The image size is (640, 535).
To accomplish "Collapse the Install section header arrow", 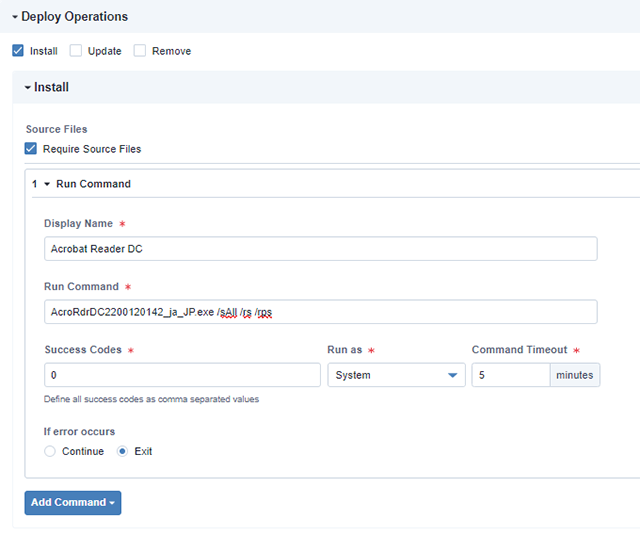I will click(28, 88).
